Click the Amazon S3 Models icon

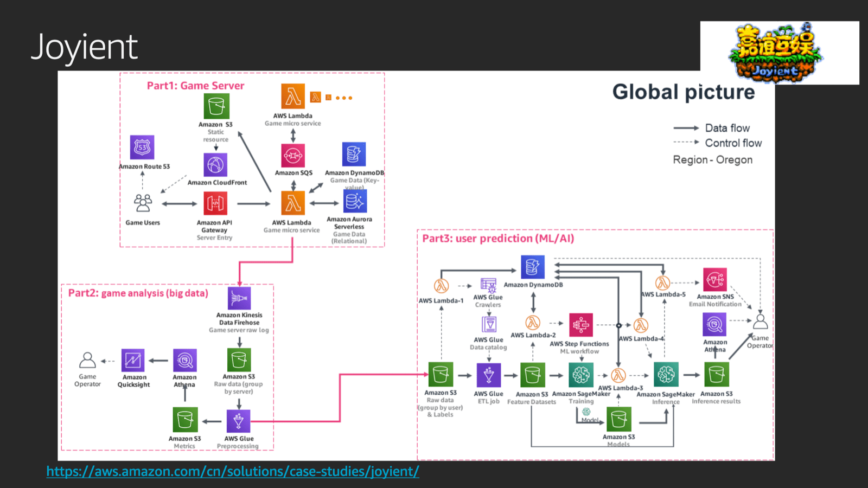pos(619,419)
